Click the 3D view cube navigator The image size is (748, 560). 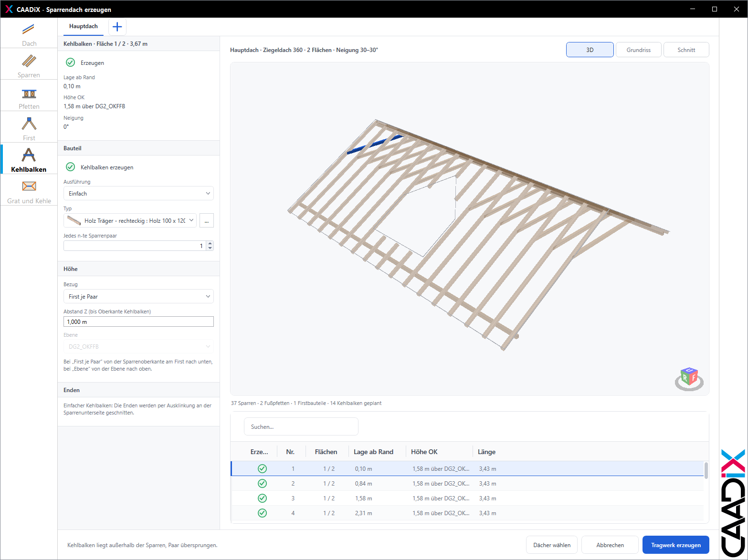click(x=689, y=379)
